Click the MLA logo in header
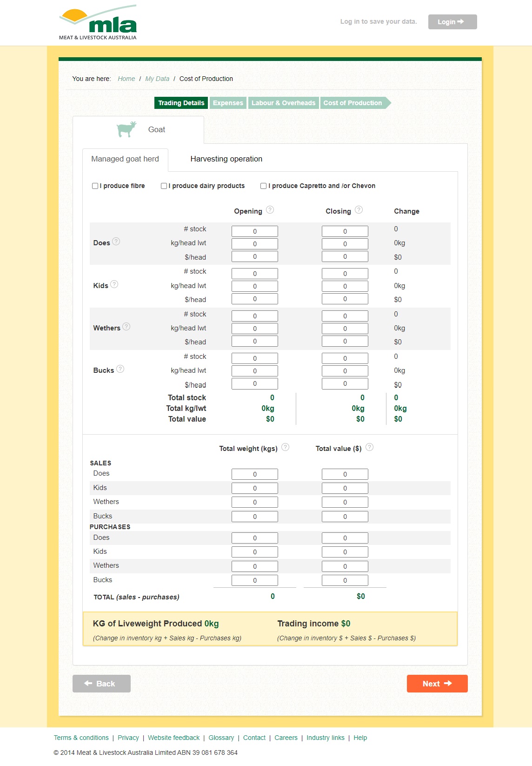 pos(98,23)
